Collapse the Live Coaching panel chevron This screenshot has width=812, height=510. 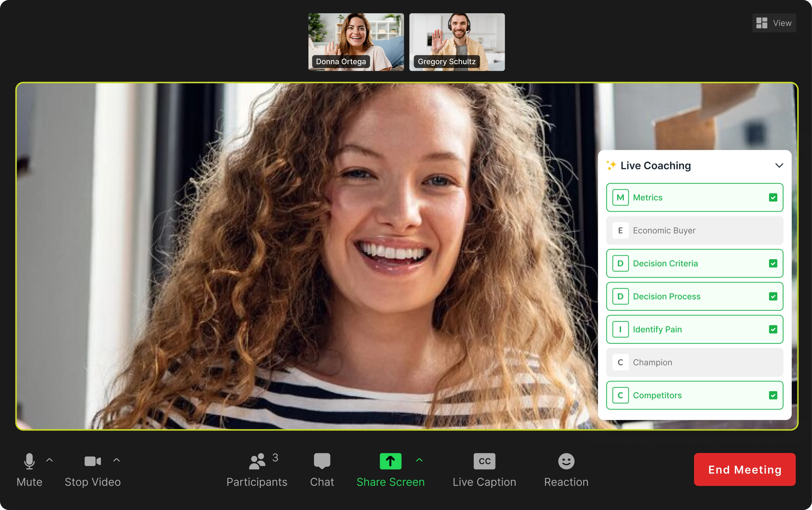(779, 165)
